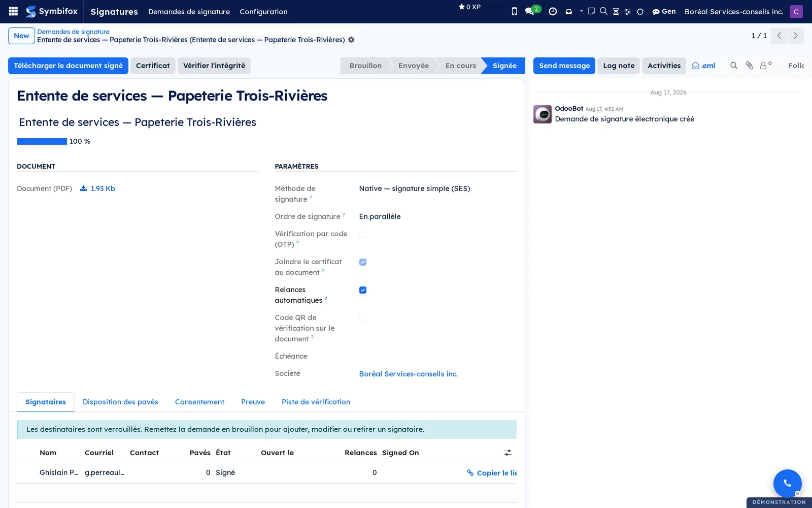
Task: Click the 100 % progress bar
Action: point(42,141)
